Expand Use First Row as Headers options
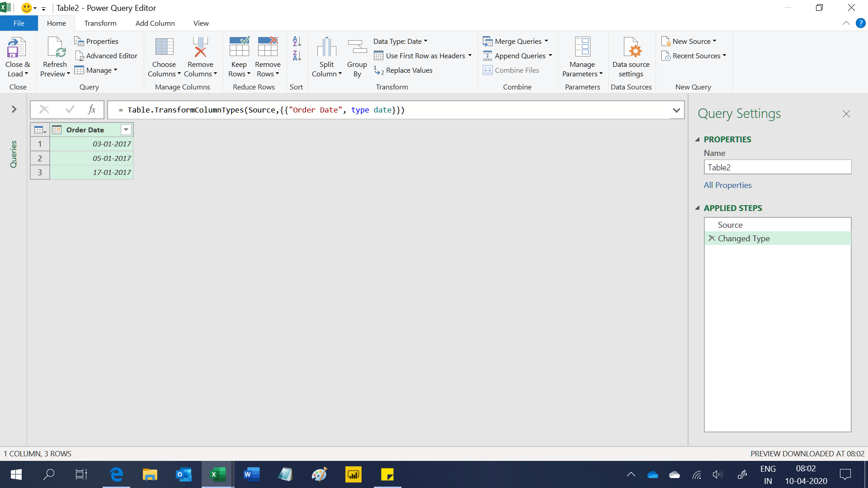The height and width of the screenshot is (488, 868). pos(470,56)
